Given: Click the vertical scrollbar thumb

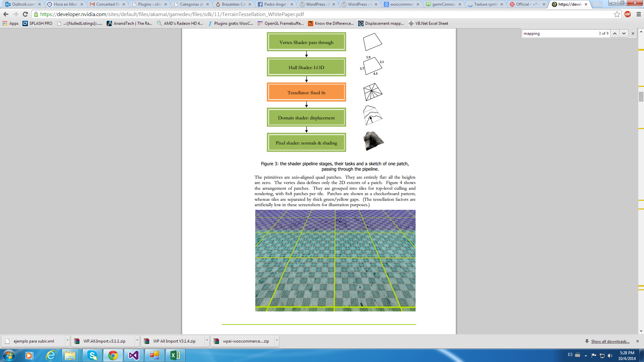Looking at the screenshot, I should point(641,97).
